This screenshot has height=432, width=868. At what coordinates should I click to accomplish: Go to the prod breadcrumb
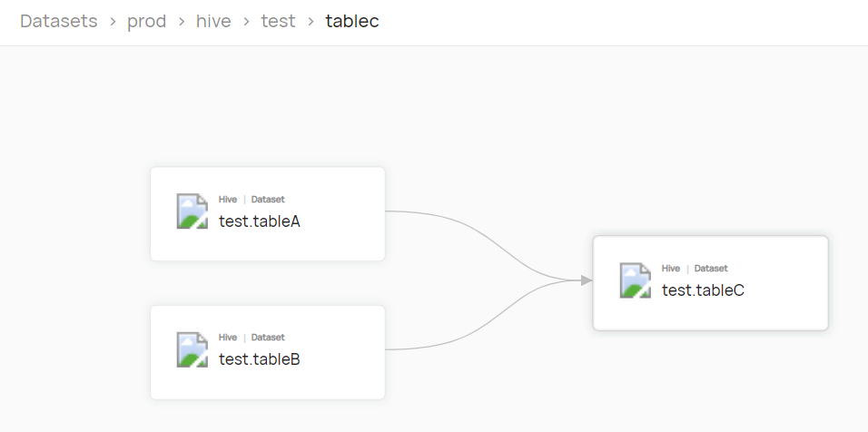pyautogui.click(x=147, y=21)
